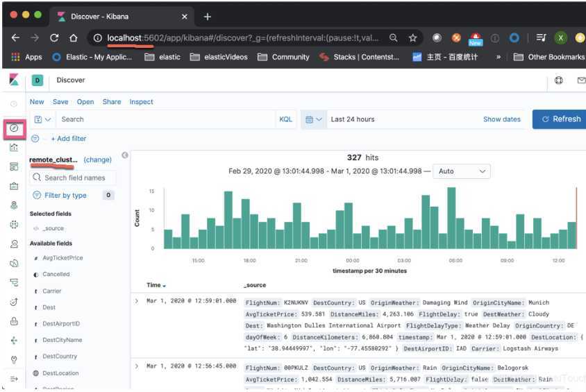Click New in Discover menu
This screenshot has width=586, height=392.
(x=37, y=102)
